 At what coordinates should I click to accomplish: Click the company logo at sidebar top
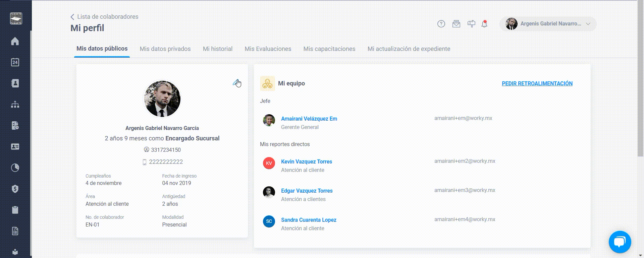point(16,18)
